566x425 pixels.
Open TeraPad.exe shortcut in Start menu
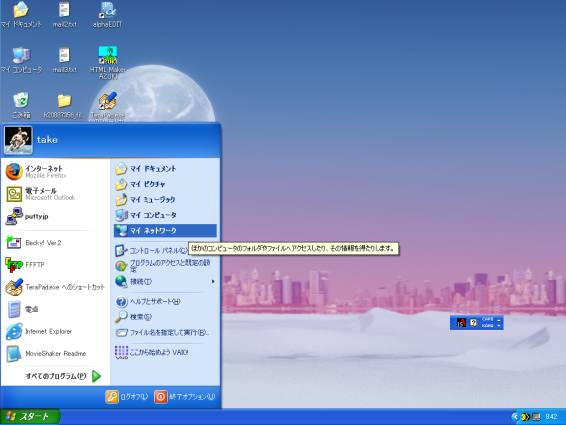coord(55,287)
